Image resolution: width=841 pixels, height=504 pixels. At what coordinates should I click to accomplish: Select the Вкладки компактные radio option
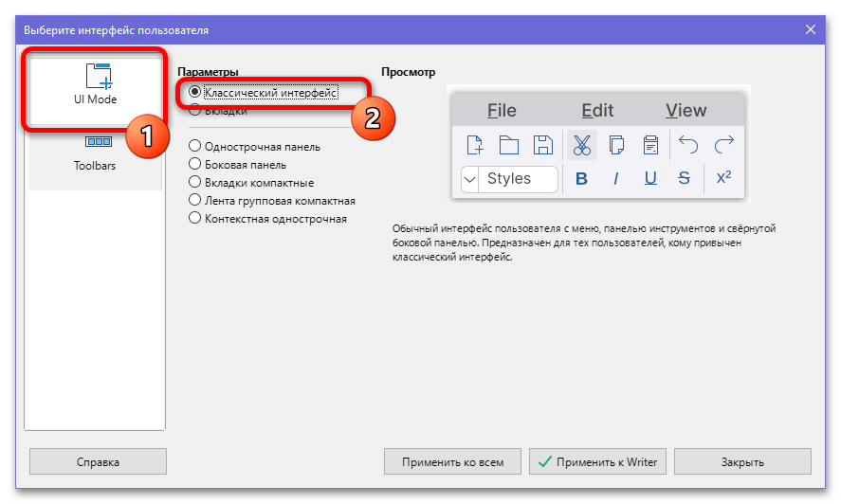point(251,182)
